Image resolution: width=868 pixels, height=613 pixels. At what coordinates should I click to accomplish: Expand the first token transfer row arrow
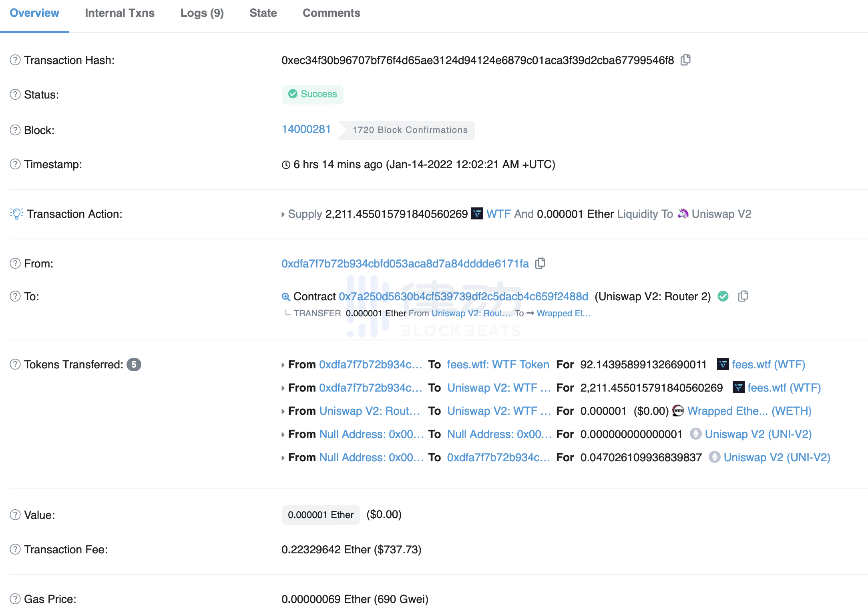(x=283, y=365)
